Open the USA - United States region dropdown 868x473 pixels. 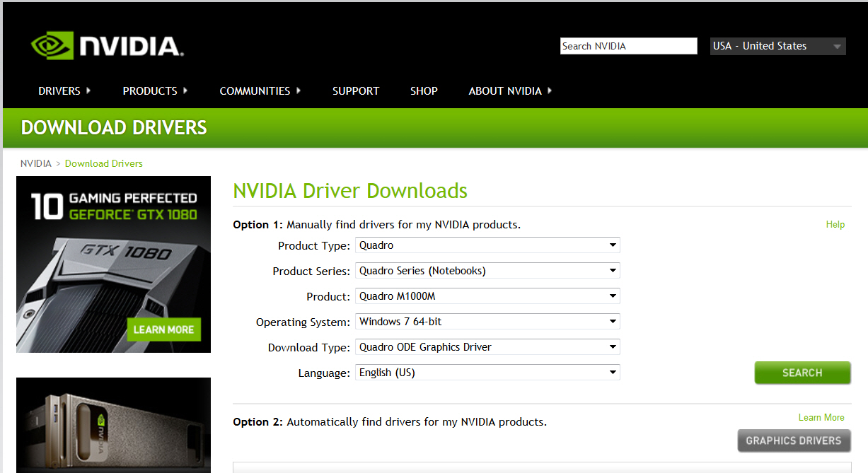(778, 46)
